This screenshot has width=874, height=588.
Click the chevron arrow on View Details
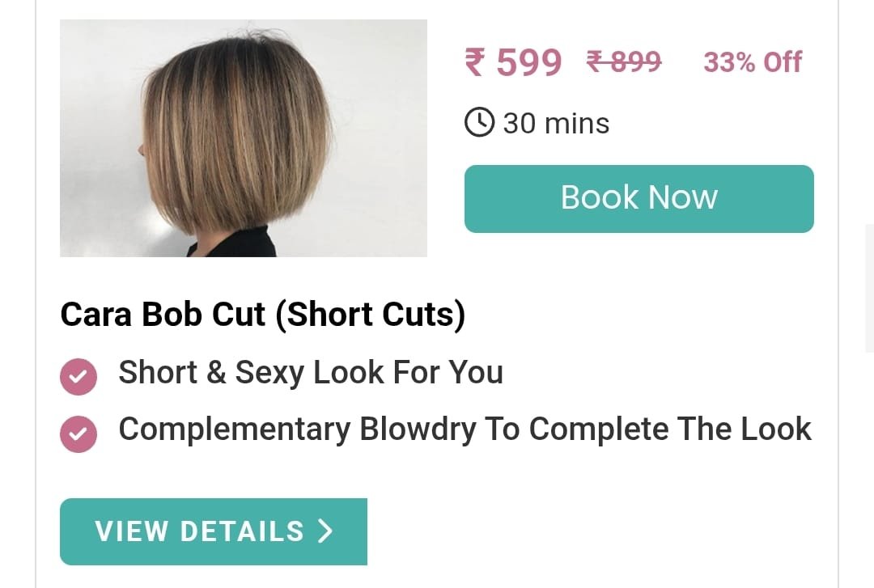[x=325, y=531]
